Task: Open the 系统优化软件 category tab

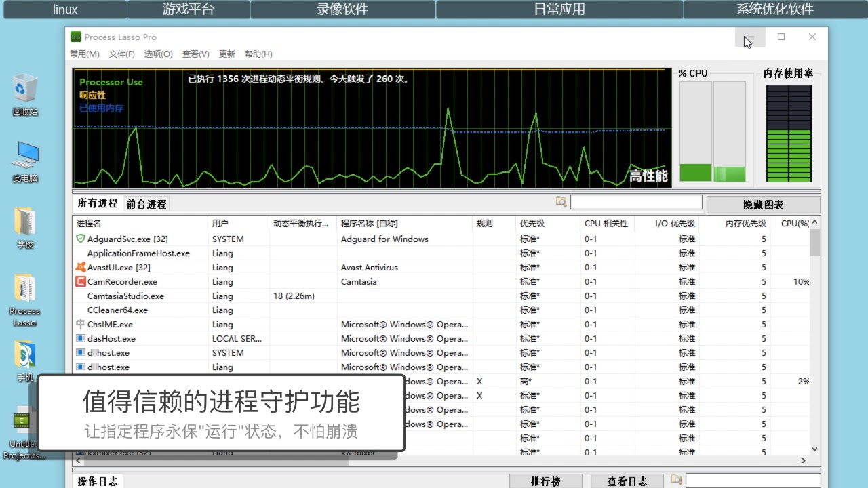Action: pyautogui.click(x=775, y=9)
